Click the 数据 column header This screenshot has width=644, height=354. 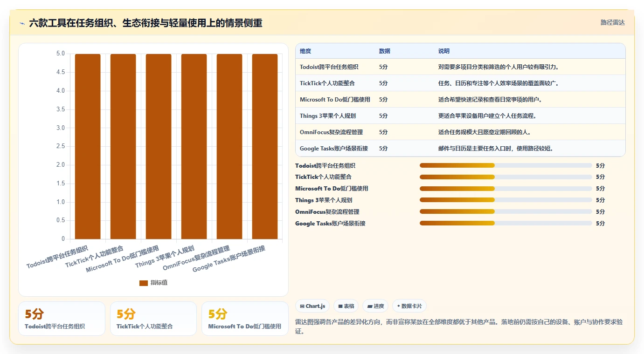385,51
